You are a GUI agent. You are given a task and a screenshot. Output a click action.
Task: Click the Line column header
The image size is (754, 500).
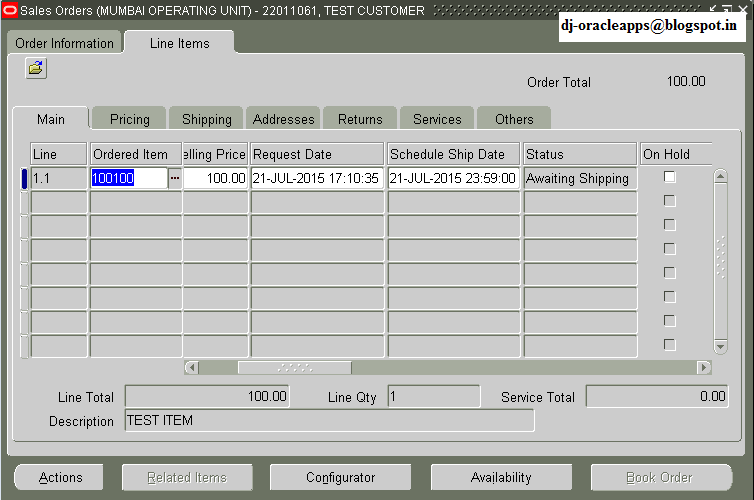coord(58,154)
